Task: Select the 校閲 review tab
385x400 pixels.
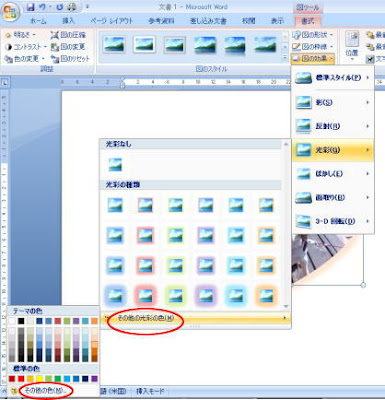Action: [249, 21]
